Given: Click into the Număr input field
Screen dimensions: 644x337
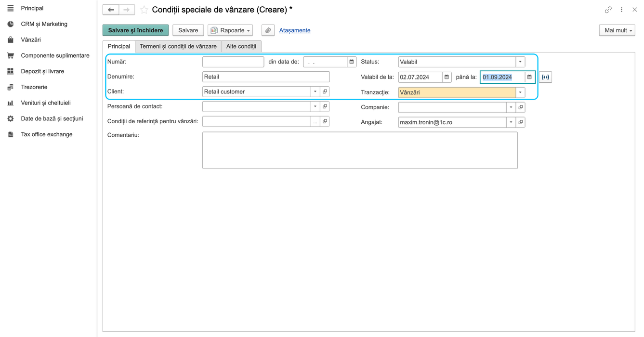Looking at the screenshot, I should point(233,62).
